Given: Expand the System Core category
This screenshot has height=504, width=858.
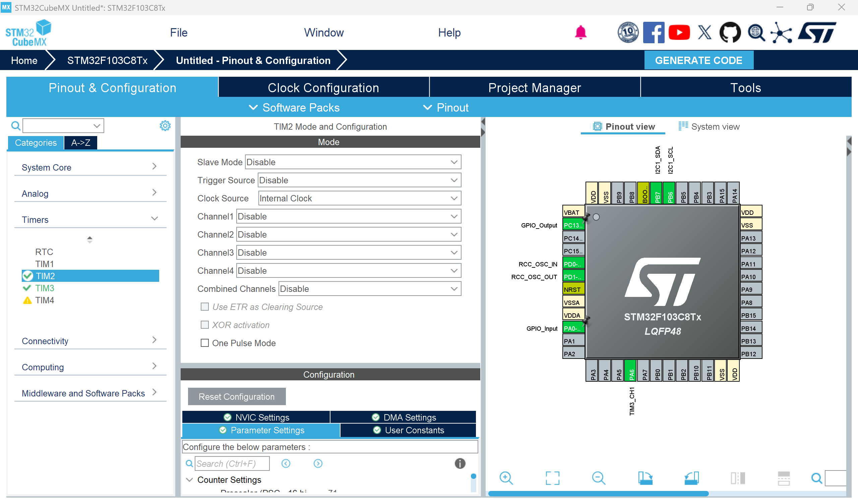Looking at the screenshot, I should (90, 167).
